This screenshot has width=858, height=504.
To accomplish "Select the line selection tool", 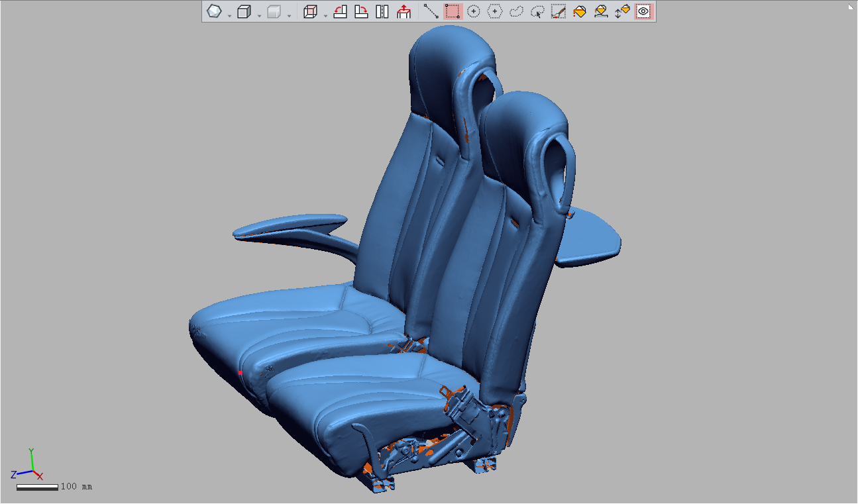I will pos(431,11).
